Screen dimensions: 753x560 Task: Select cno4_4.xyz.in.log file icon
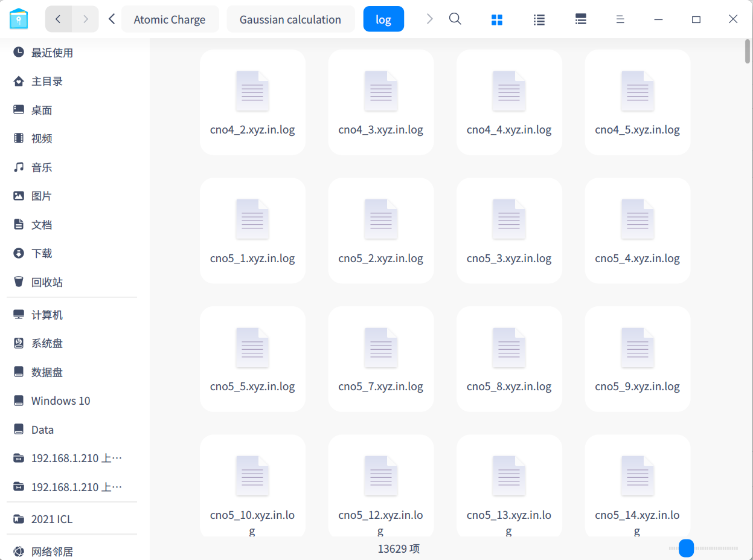[509, 91]
